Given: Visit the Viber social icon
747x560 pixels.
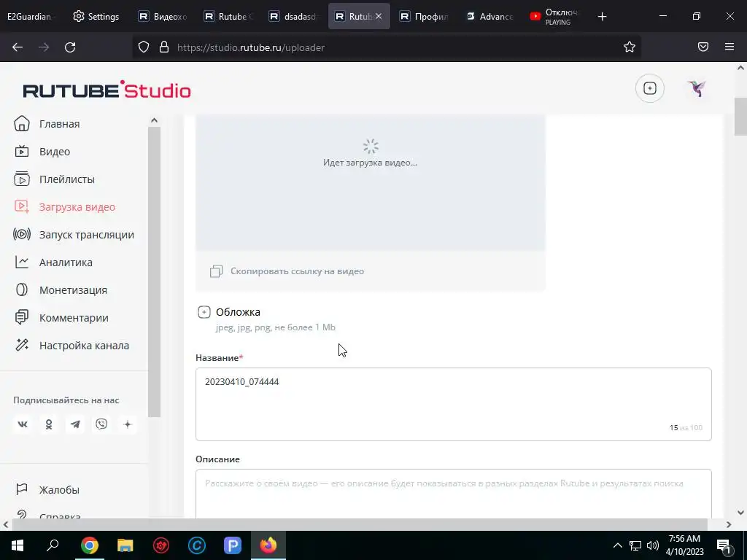Looking at the screenshot, I should 101,424.
